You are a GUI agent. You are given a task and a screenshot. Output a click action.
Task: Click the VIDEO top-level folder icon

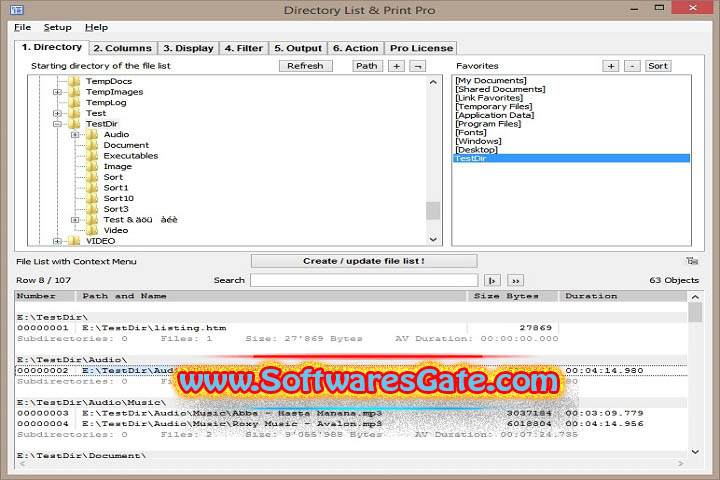point(74,241)
